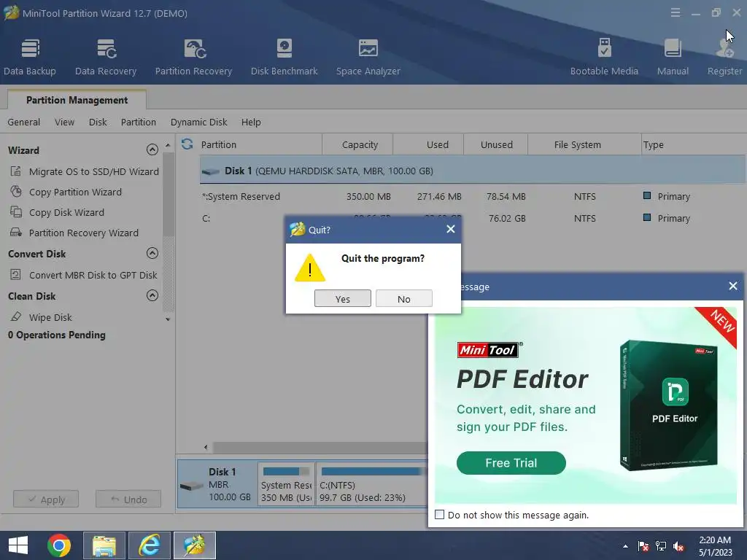
Task: Select System Reserved block in disk map
Action: point(286,484)
